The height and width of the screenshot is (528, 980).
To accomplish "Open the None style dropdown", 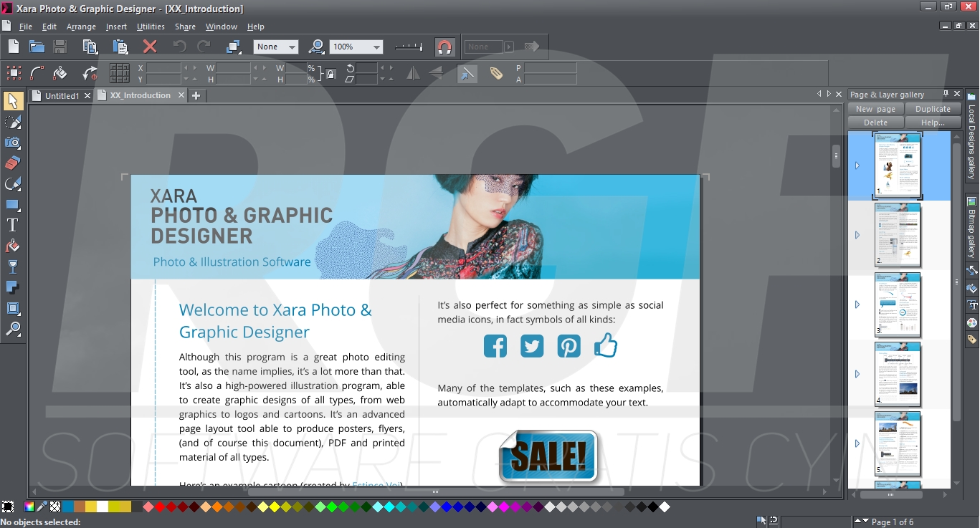I will (x=293, y=47).
